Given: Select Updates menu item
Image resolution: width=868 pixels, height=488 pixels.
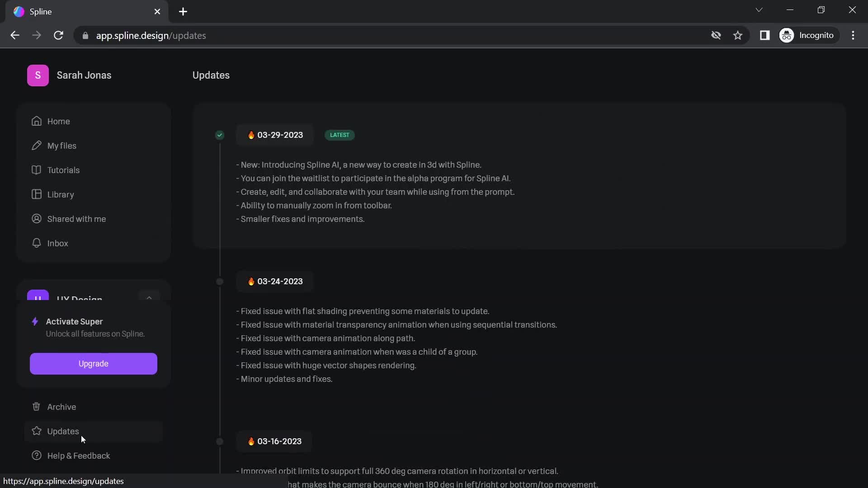Looking at the screenshot, I should (62, 431).
